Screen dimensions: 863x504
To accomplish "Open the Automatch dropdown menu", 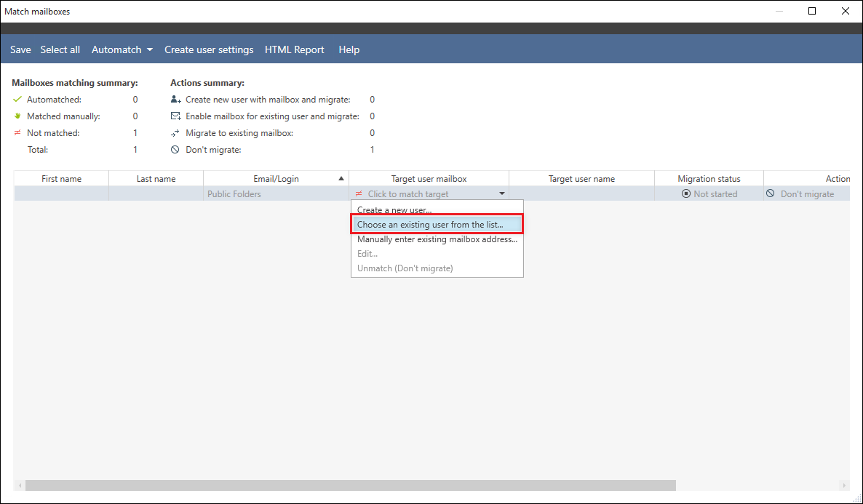I will coord(122,49).
